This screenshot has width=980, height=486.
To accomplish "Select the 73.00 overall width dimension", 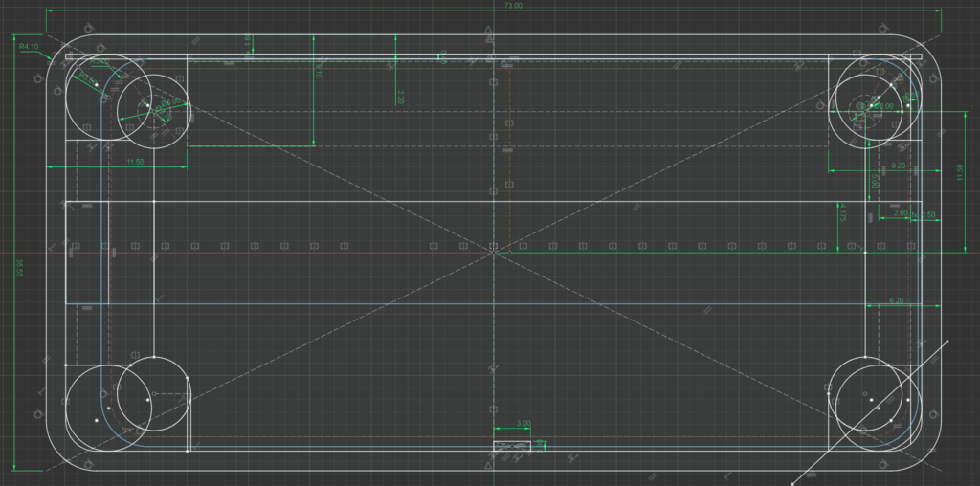I will [513, 6].
